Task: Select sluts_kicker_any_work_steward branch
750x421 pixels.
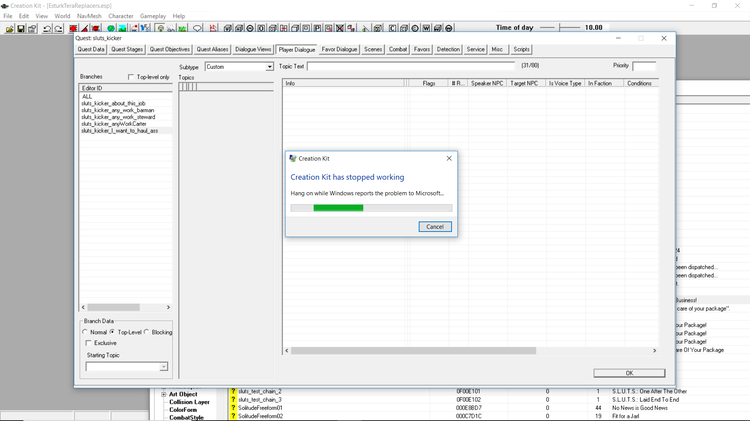Action: 118,117
